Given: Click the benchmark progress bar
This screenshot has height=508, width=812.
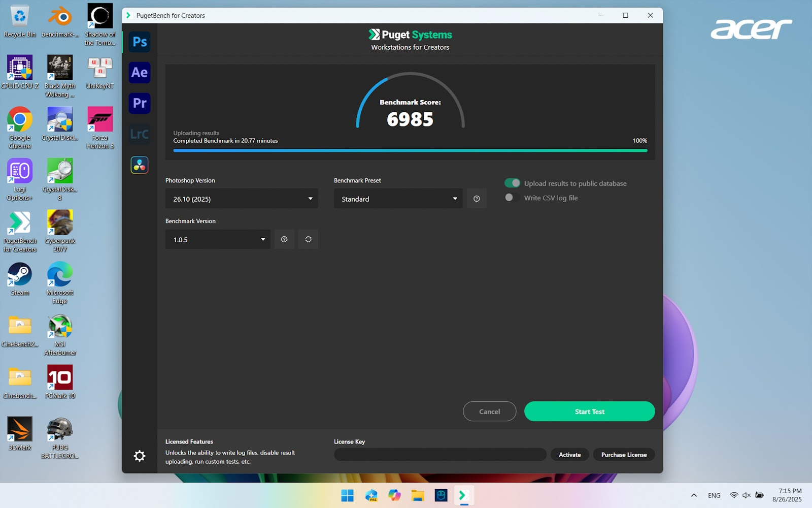Looking at the screenshot, I should (x=410, y=150).
